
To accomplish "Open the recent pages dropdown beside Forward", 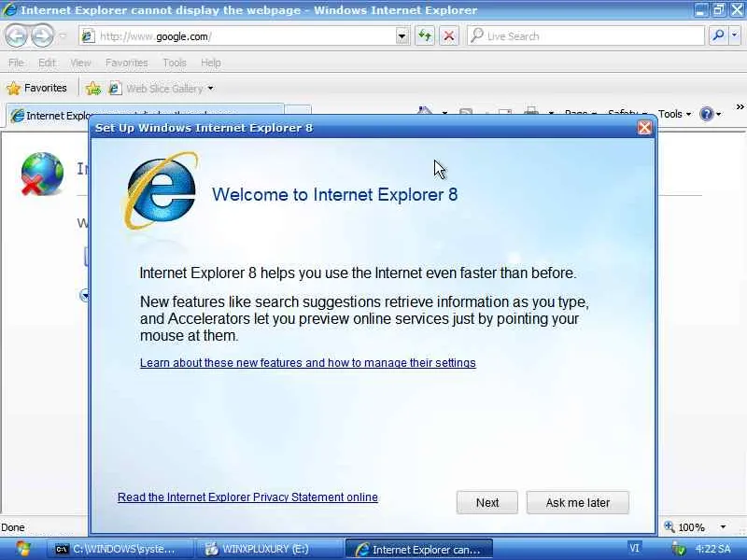I will (x=63, y=36).
